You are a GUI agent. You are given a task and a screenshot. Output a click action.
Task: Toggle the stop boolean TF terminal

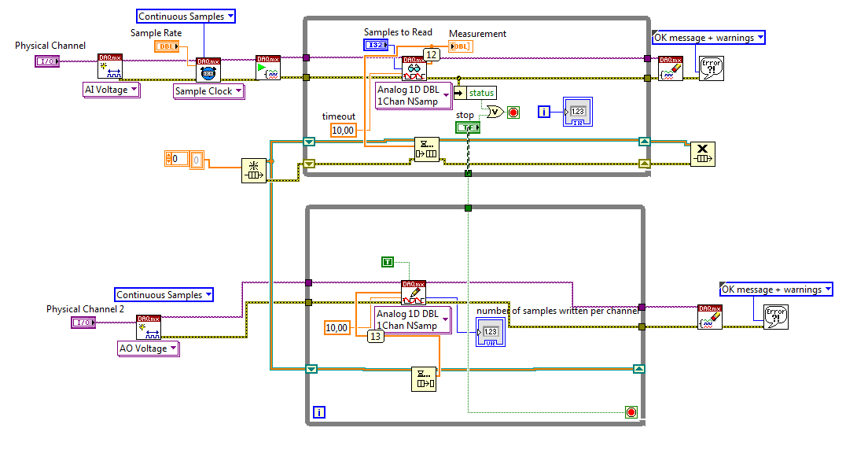468,127
